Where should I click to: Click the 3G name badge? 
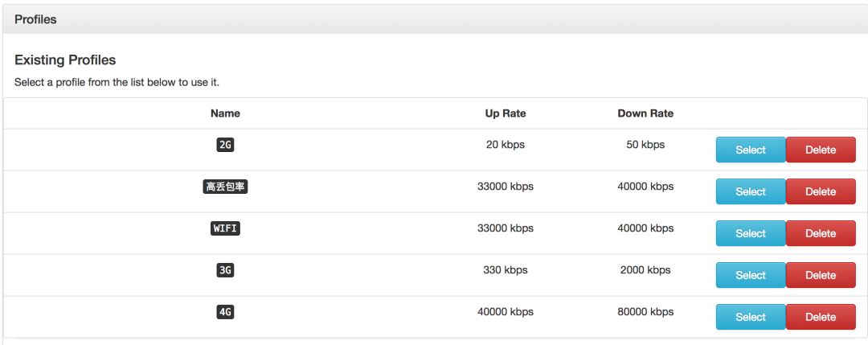coord(225,271)
